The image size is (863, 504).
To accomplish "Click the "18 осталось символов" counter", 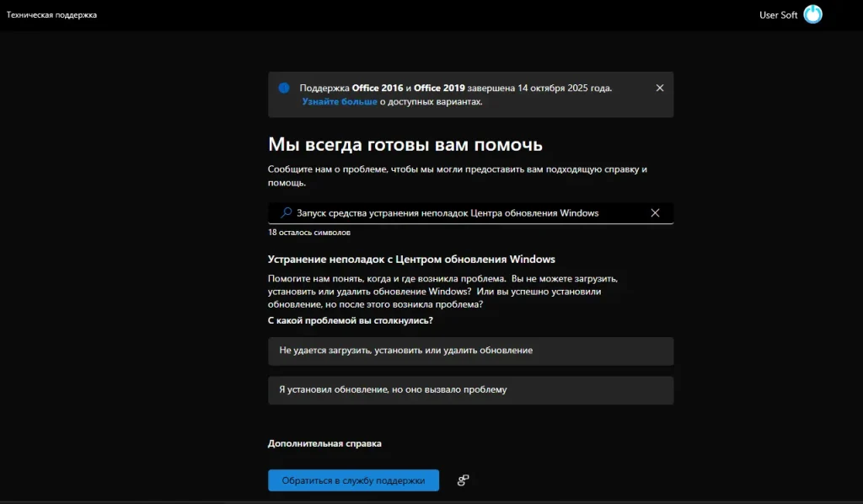I will tap(309, 232).
